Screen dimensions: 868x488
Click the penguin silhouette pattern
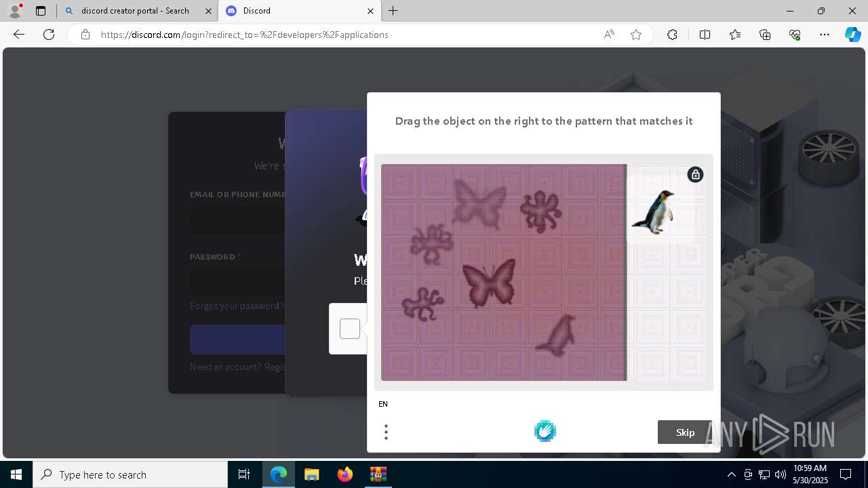pos(557,335)
